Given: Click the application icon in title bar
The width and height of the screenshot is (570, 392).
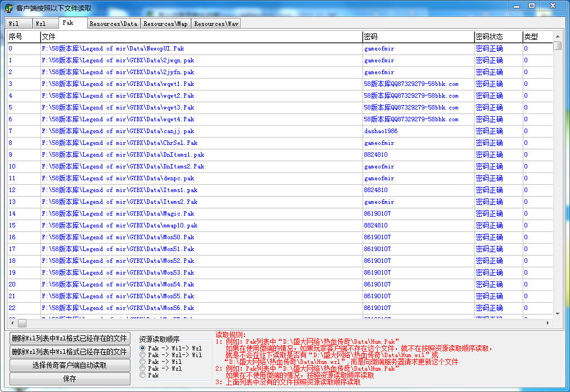Looking at the screenshot, I should [8, 8].
